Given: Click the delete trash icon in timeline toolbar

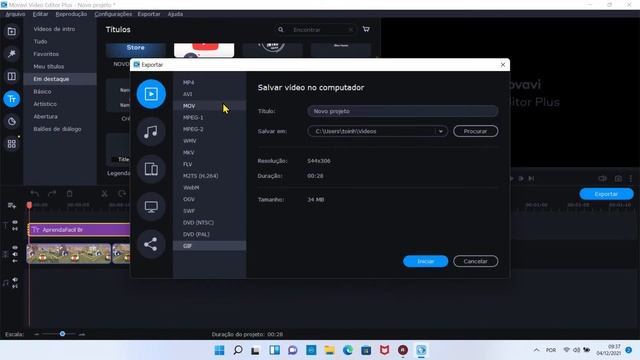Looking at the screenshot, I should [69, 193].
